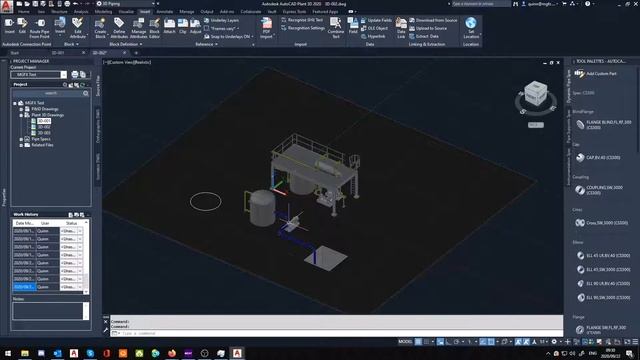The image size is (640, 360).
Task: Expand the Related Files node
Action: coord(21,145)
